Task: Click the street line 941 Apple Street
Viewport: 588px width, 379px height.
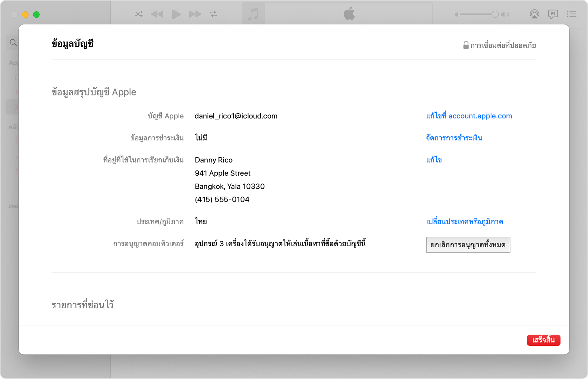Action: [223, 173]
